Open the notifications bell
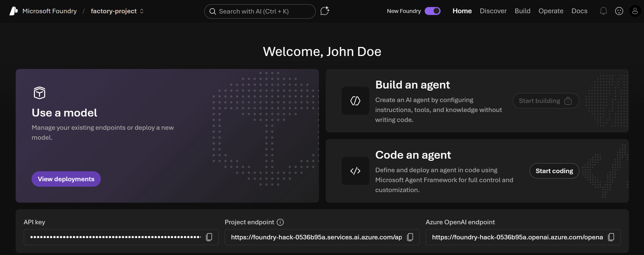The width and height of the screenshot is (644, 255). (603, 11)
